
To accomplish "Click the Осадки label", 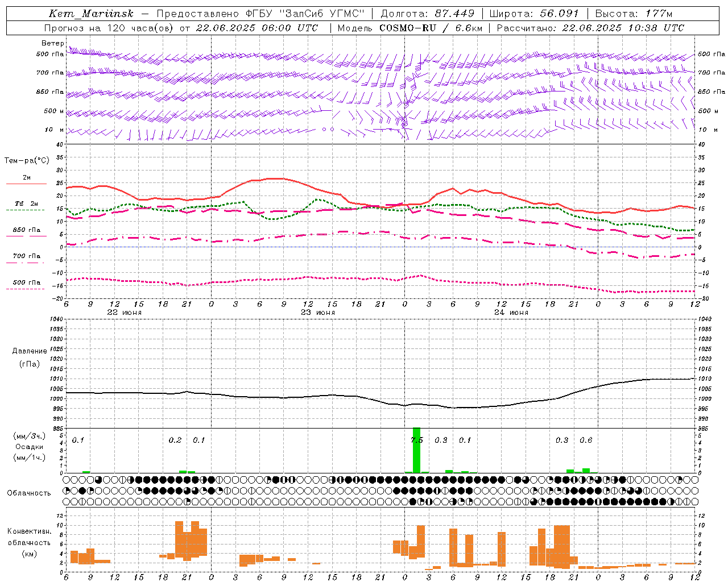I will [x=29, y=447].
